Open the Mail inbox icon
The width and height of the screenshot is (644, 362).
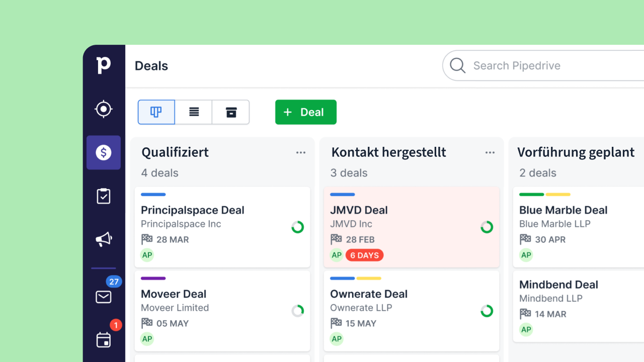click(x=104, y=297)
